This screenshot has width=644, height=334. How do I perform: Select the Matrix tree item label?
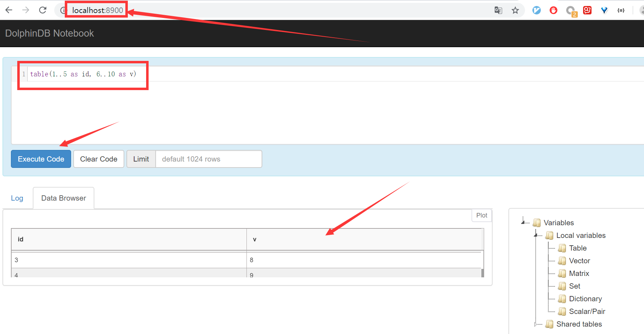pyautogui.click(x=579, y=273)
